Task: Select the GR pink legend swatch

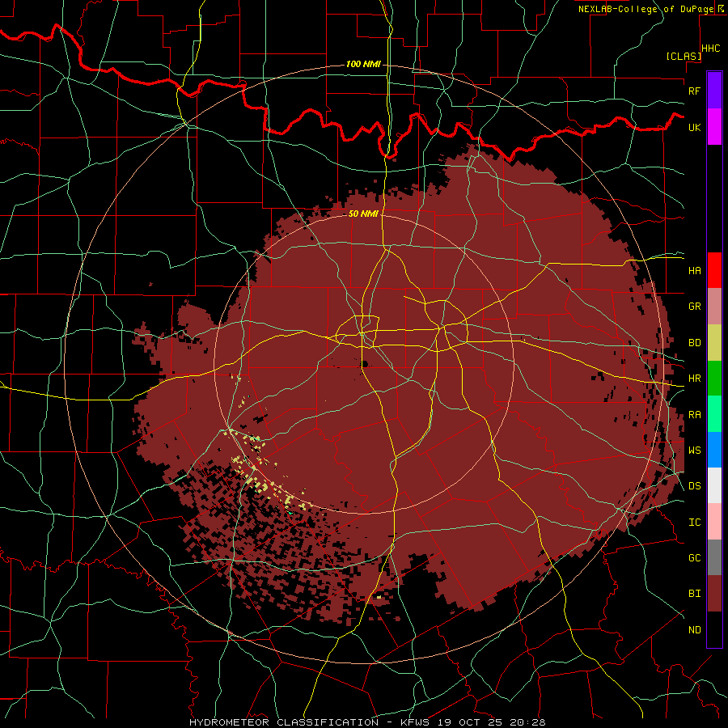Action: [x=714, y=307]
